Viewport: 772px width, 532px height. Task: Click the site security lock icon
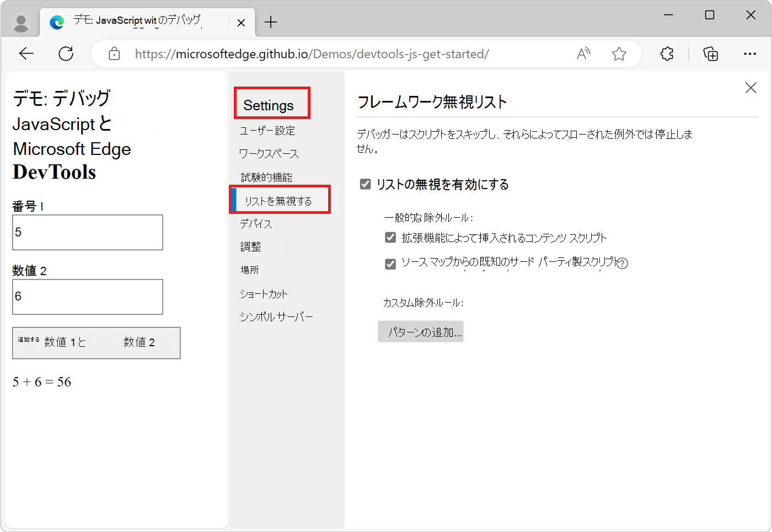pos(114,53)
